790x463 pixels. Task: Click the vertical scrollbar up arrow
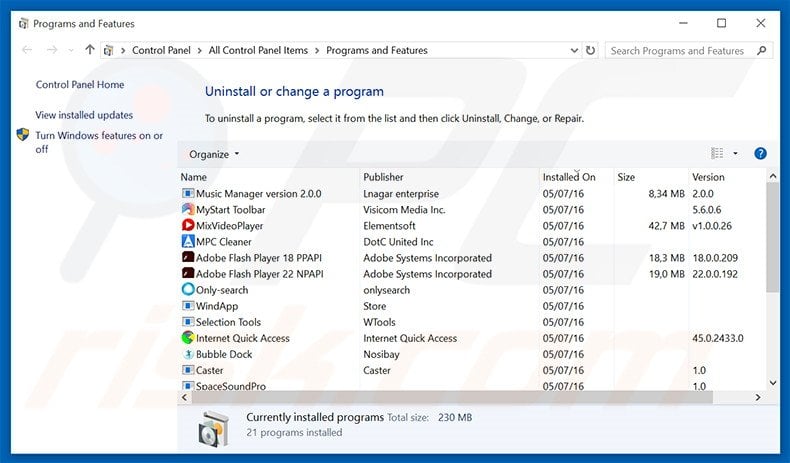(x=773, y=176)
